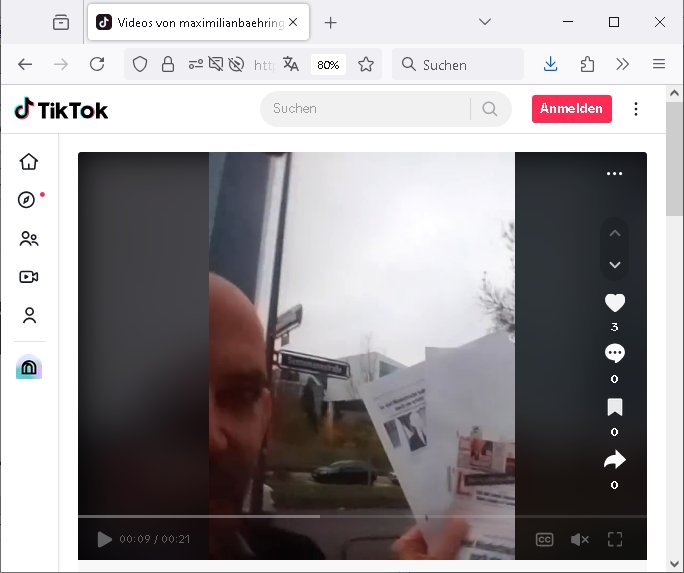The height and width of the screenshot is (573, 684).
Task: Toggle closed captions with CC button
Action: [x=544, y=539]
